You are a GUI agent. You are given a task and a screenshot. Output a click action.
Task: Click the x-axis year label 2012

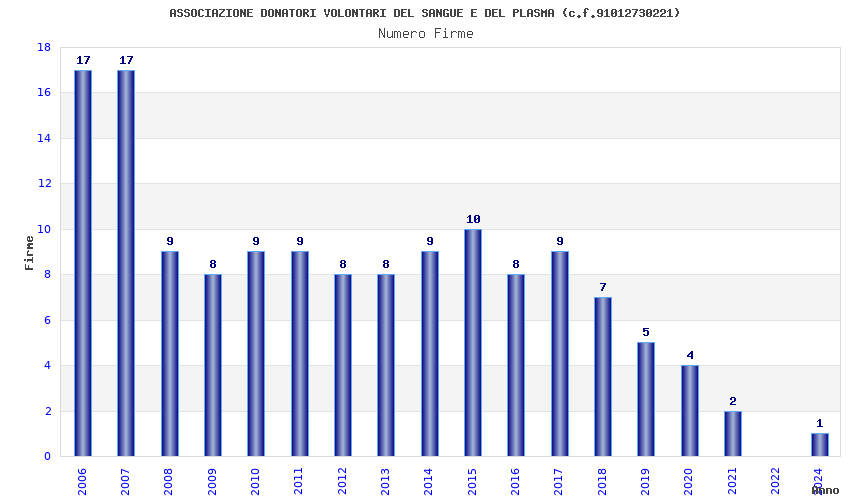click(x=342, y=482)
